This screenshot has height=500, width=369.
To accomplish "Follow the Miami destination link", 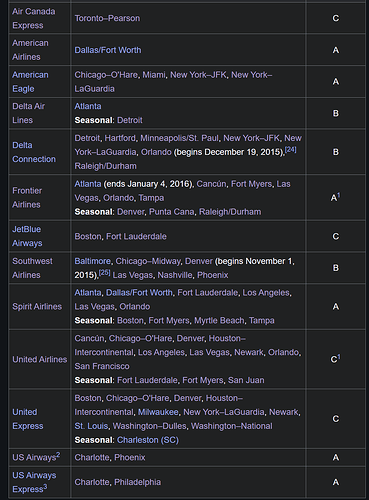I will [154, 75].
